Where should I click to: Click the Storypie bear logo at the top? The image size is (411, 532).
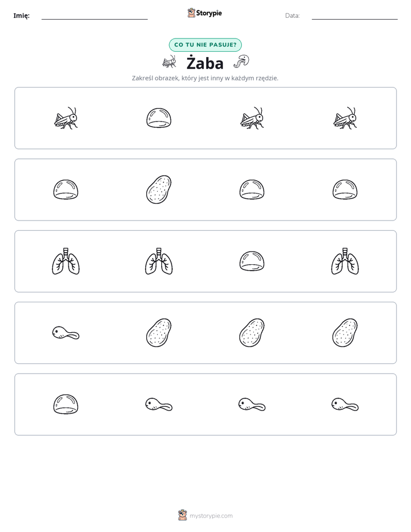[x=191, y=13]
